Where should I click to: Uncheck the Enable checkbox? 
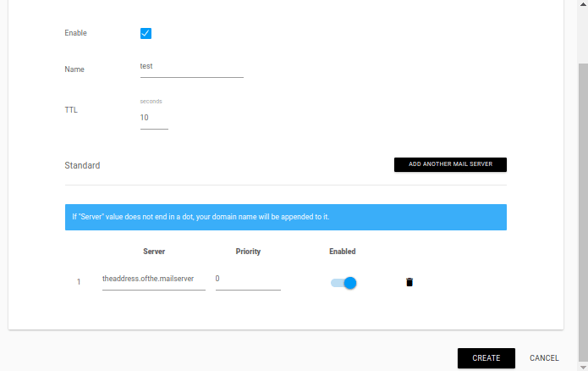146,33
